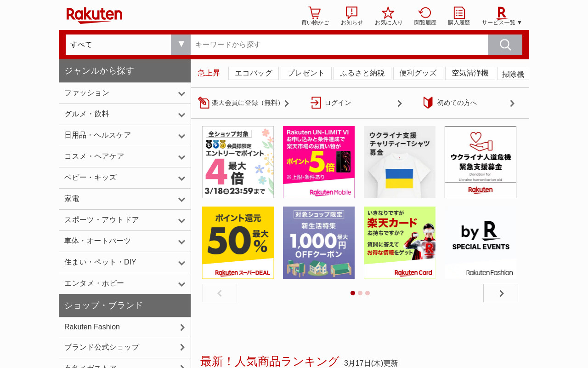Expand the スポーツ・アウトドア genre
The height and width of the screenshot is (368, 588).
pos(124,220)
